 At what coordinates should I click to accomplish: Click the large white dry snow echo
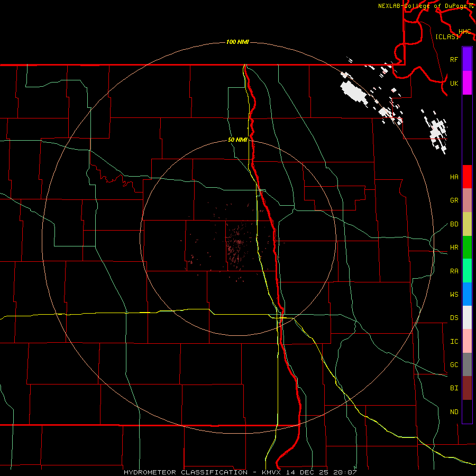tap(354, 92)
